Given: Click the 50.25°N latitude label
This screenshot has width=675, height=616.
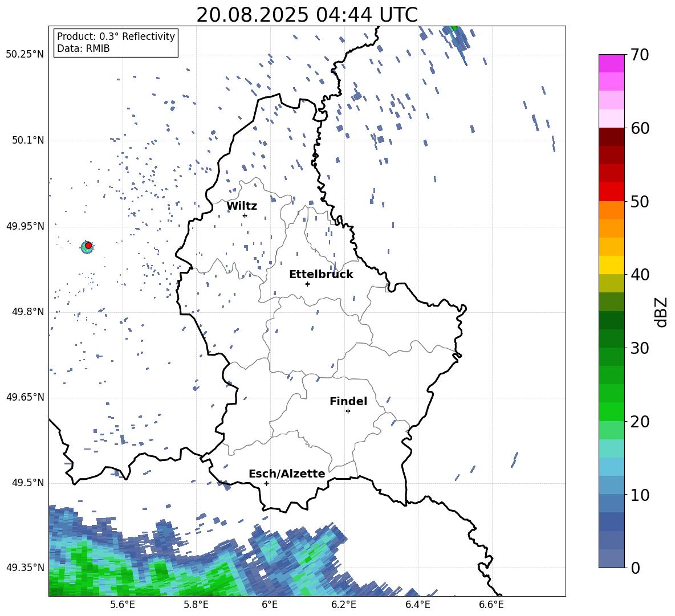Looking at the screenshot, I should [25, 55].
